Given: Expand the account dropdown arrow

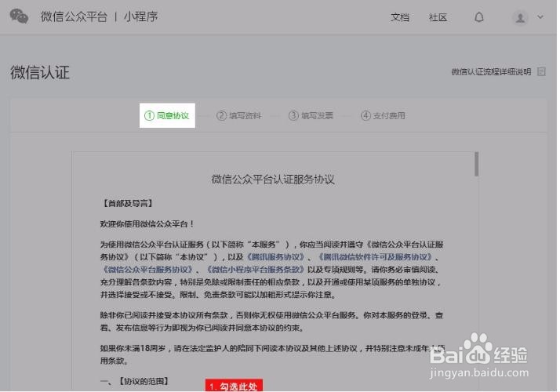Looking at the screenshot, I should (x=540, y=16).
